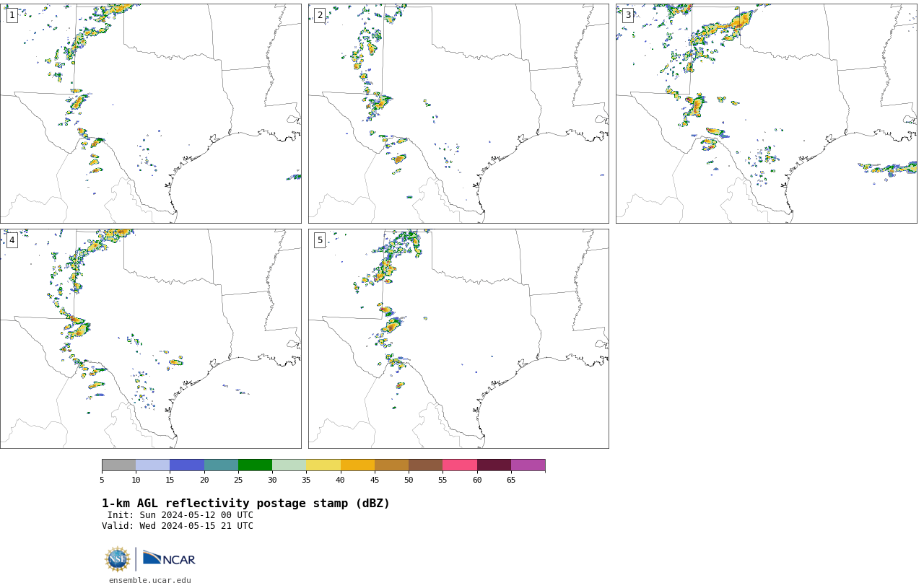The height and width of the screenshot is (588, 924).
Task: Click the colorbar tick label '50'
Action: (x=409, y=480)
